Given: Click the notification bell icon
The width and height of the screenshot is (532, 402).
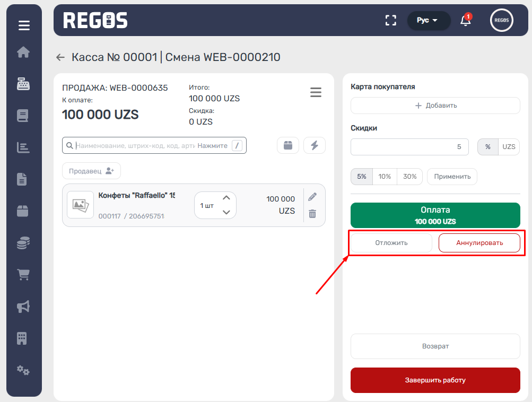Looking at the screenshot, I should 465,21.
